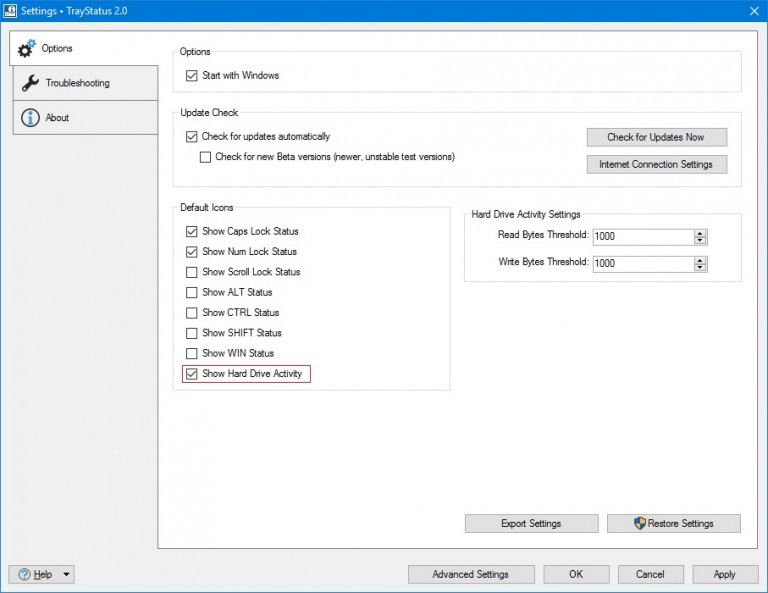Click into Read Bytes Threshold field
Viewport: 768px width, 593px height.
coord(641,237)
